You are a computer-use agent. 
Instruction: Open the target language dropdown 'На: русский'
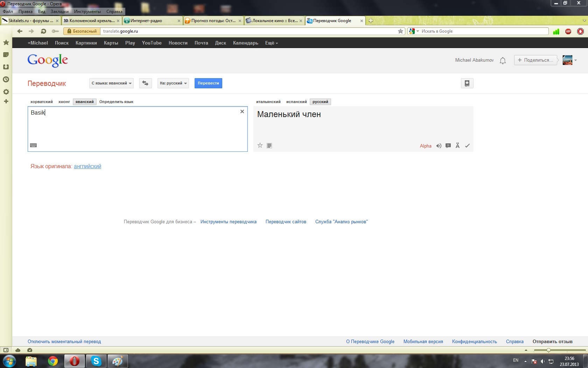(x=173, y=83)
